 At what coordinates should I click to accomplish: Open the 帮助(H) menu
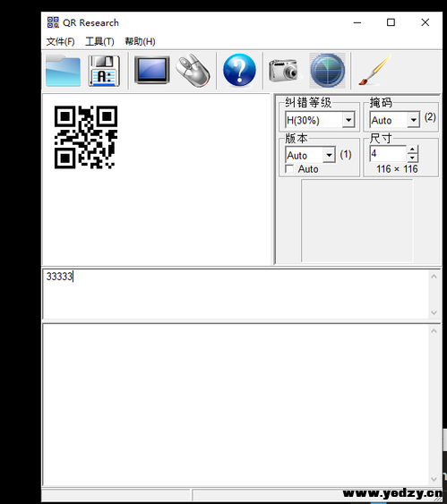[x=140, y=41]
